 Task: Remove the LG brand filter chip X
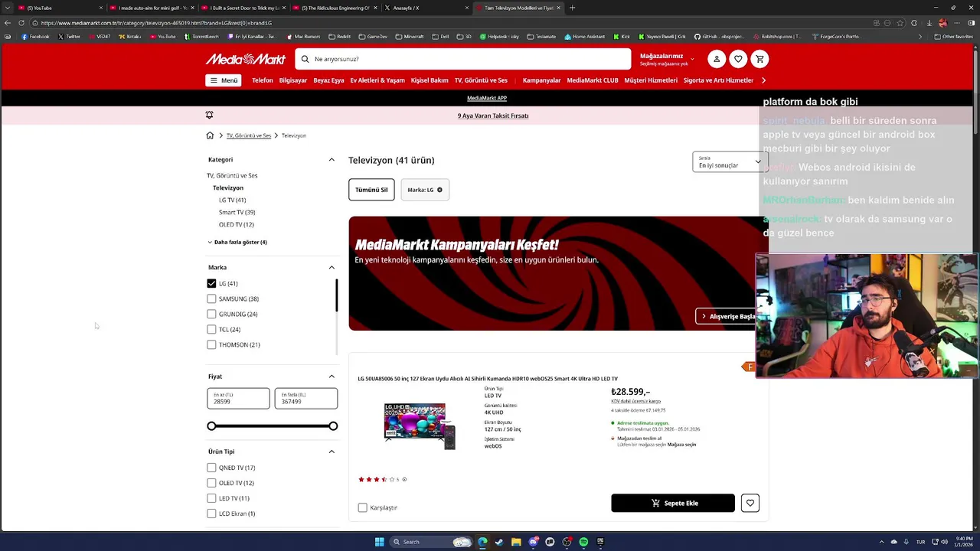click(x=439, y=190)
